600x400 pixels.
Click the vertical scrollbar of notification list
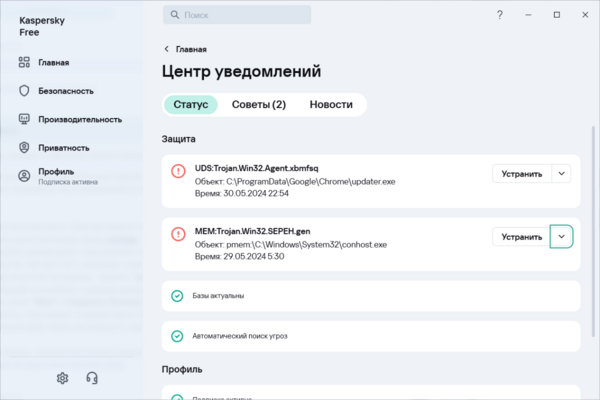593,232
